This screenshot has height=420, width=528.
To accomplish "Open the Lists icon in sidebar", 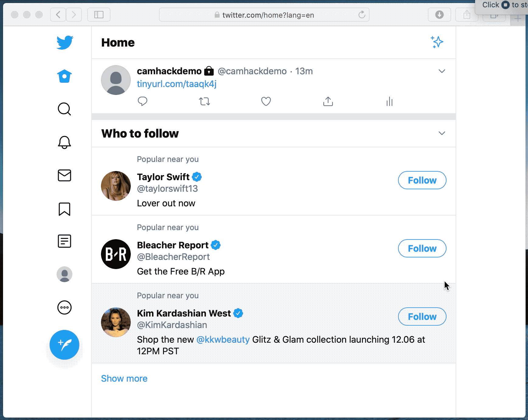I will (64, 241).
